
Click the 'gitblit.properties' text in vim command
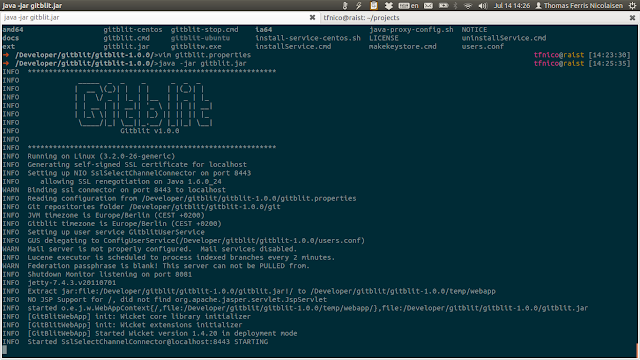(213, 55)
